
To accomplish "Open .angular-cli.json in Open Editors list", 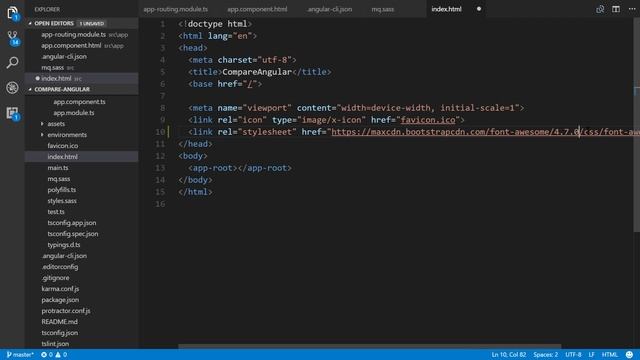I will [64, 57].
